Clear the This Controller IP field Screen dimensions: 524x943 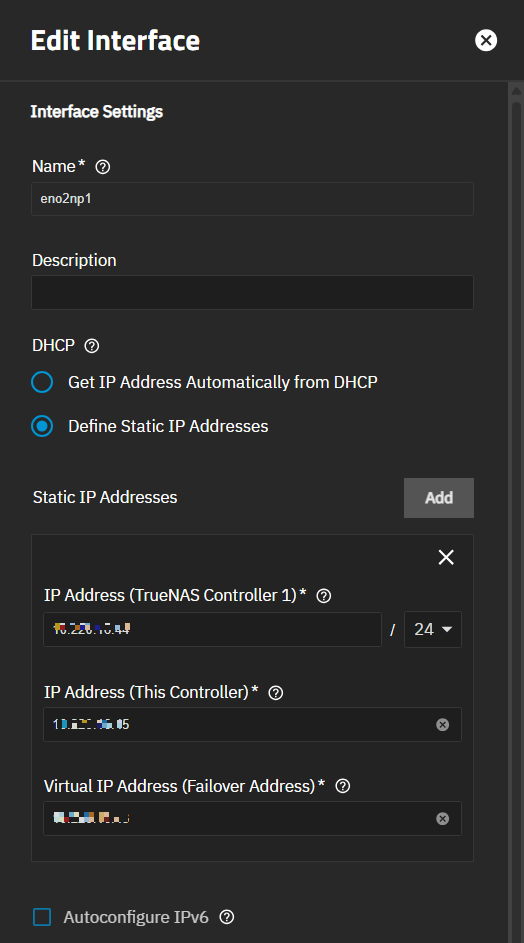point(442,725)
